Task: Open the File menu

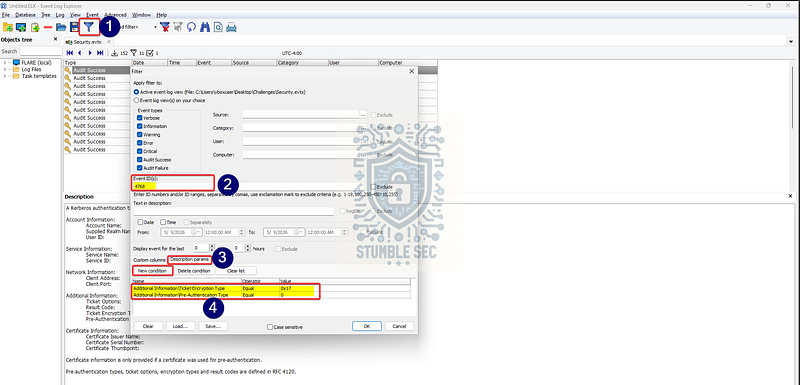Action: click(x=6, y=15)
